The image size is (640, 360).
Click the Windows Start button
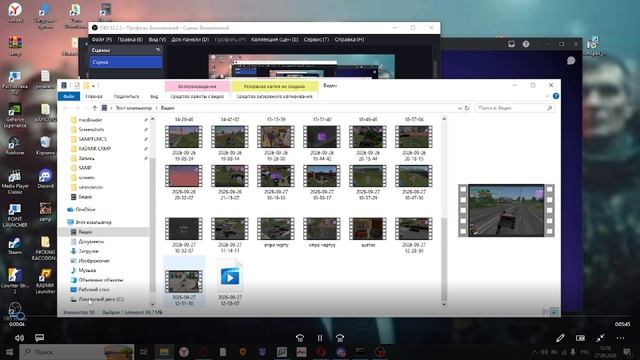9,352
